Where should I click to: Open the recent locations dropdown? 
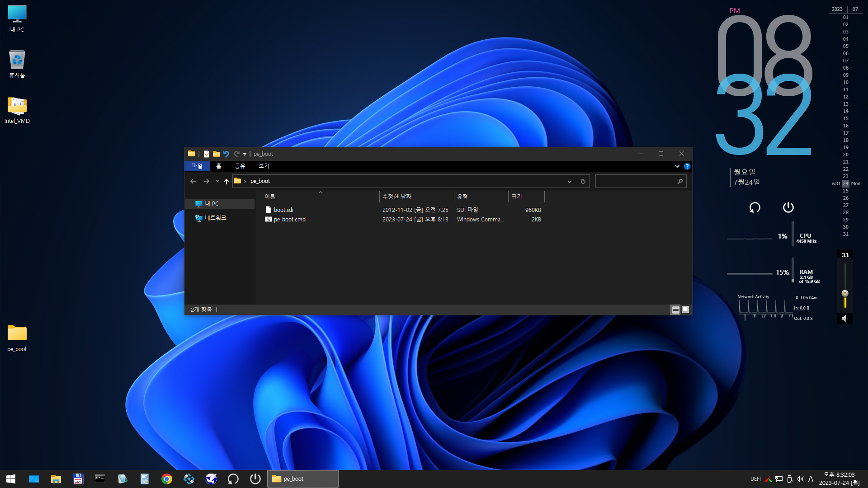pyautogui.click(x=217, y=181)
